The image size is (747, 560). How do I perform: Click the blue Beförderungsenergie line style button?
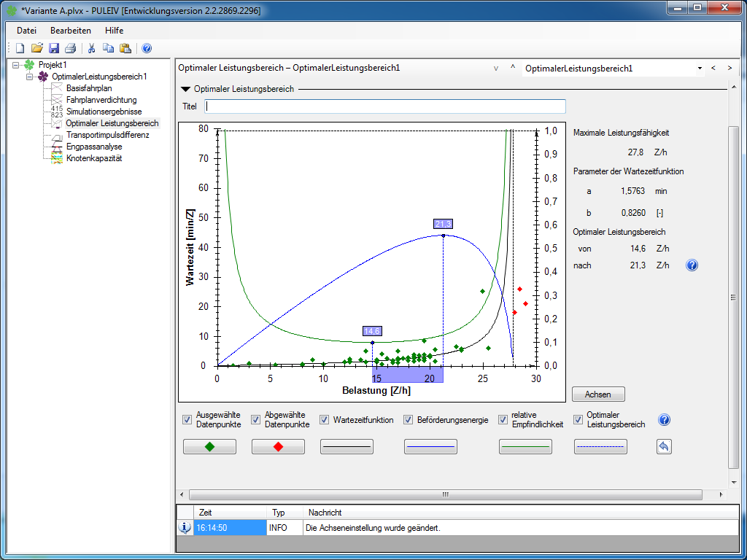[430, 447]
